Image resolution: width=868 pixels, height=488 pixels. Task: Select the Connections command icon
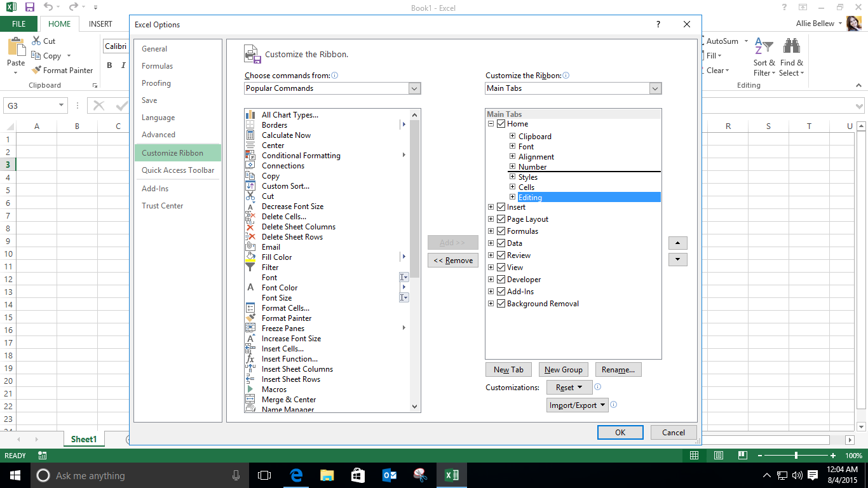tap(250, 166)
